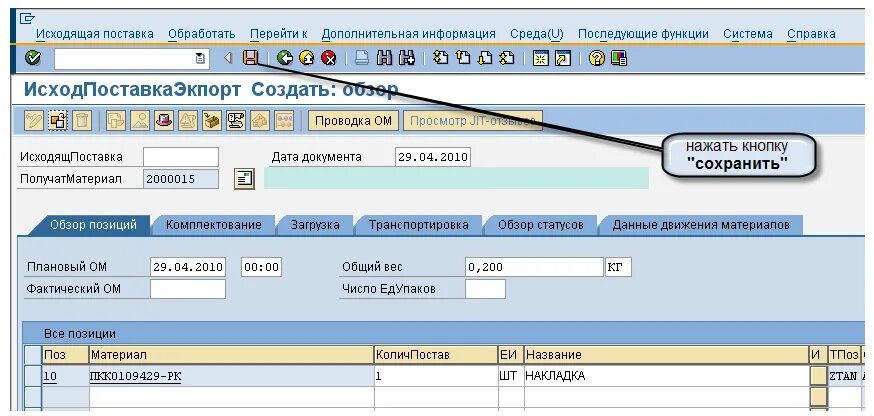This screenshot has height=416, width=874.
Task: Click the document flow icon
Action: pos(116,120)
